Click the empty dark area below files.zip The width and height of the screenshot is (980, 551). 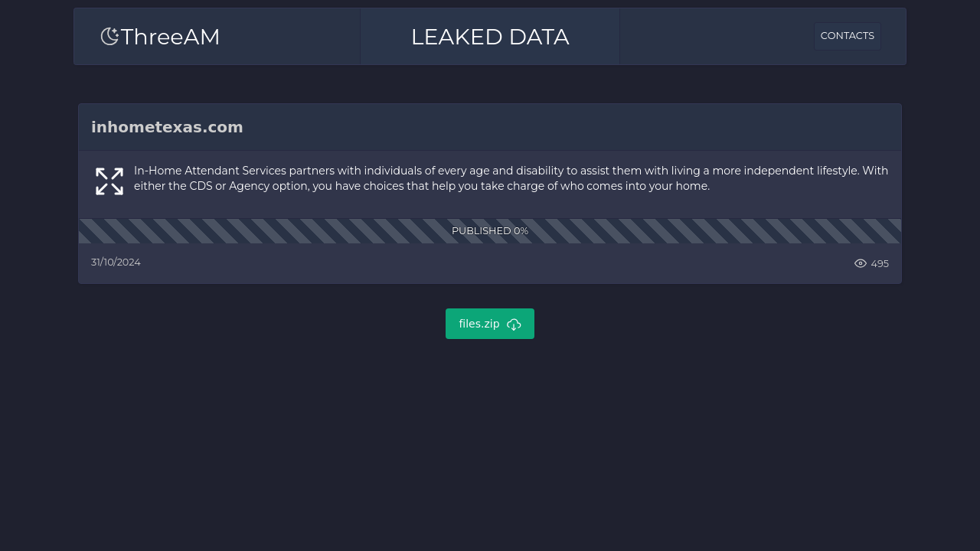[490, 444]
